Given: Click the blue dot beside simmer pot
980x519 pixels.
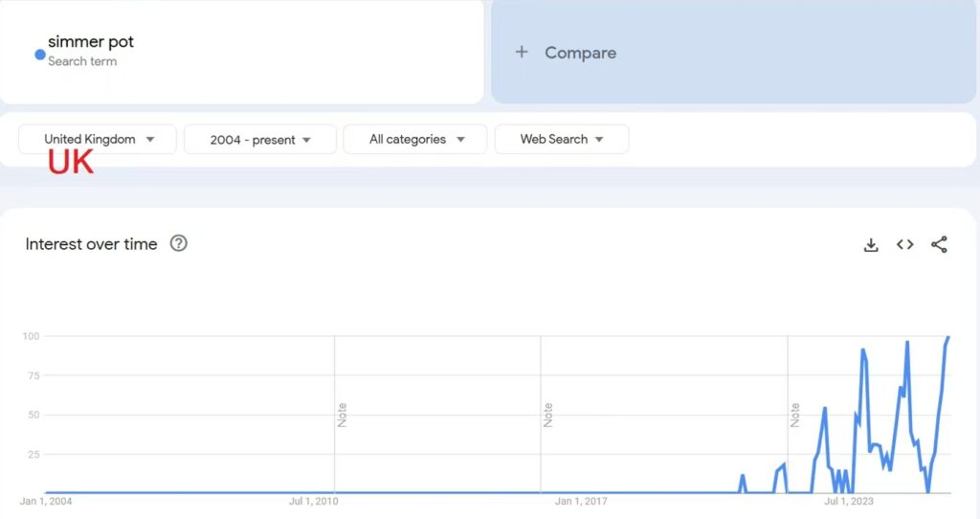Looking at the screenshot, I should (x=39, y=55).
